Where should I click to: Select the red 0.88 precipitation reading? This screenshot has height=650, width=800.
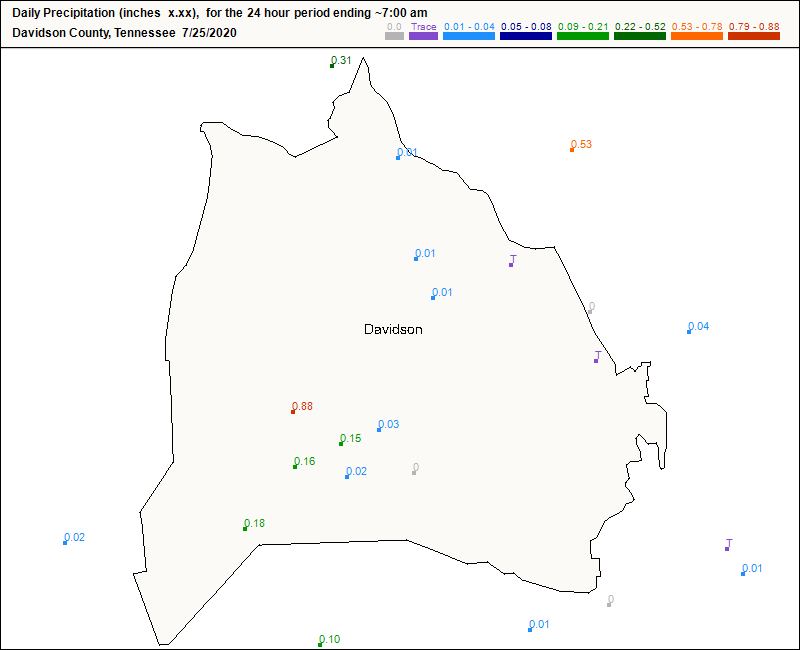pos(302,407)
